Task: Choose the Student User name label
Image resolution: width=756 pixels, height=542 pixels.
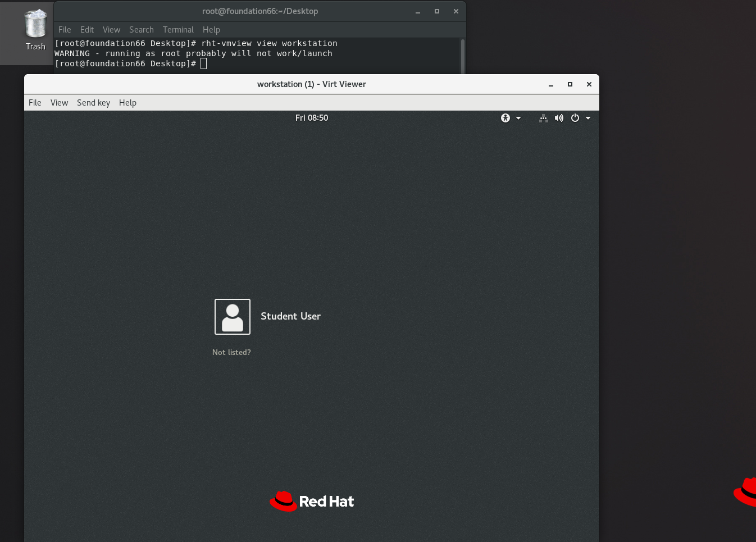Action: click(290, 316)
